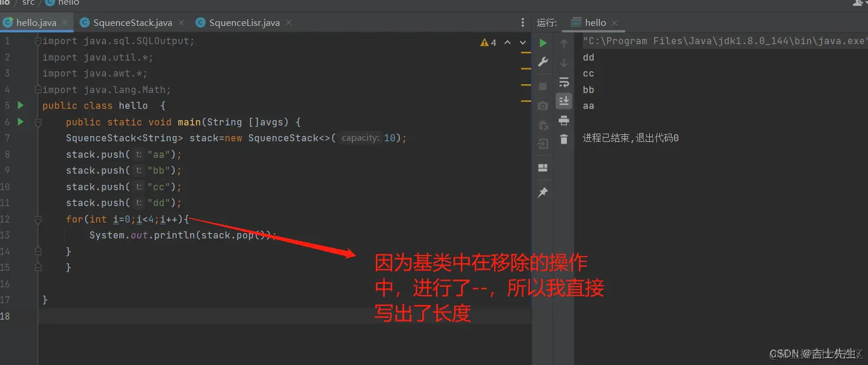
Task: Toggle scroll to end in console output
Action: click(x=564, y=101)
